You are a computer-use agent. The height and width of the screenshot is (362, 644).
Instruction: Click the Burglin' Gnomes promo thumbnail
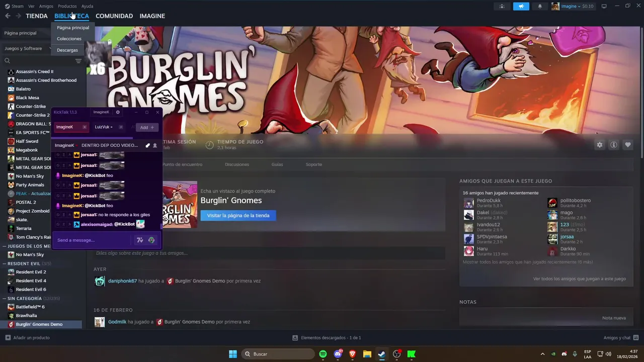(x=180, y=205)
